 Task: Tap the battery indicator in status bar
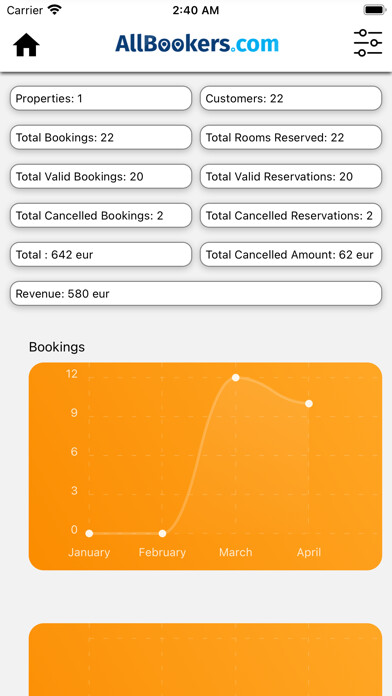click(x=375, y=10)
